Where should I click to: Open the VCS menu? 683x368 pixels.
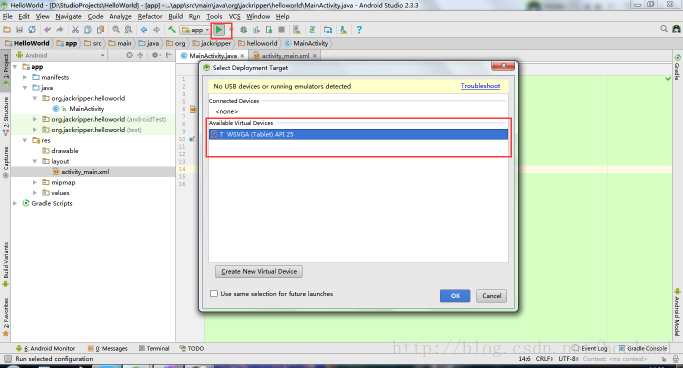tap(234, 16)
